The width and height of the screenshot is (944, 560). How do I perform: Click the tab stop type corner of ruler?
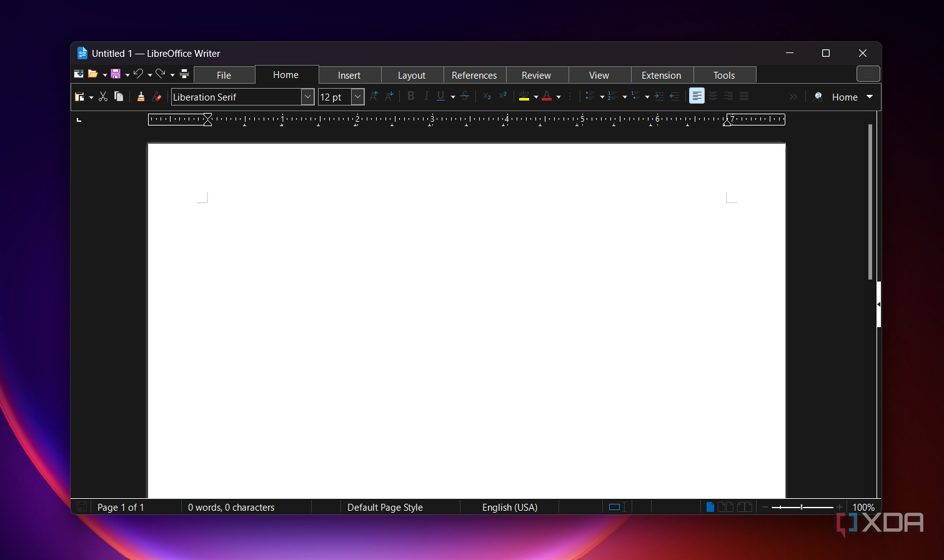pos(79,119)
